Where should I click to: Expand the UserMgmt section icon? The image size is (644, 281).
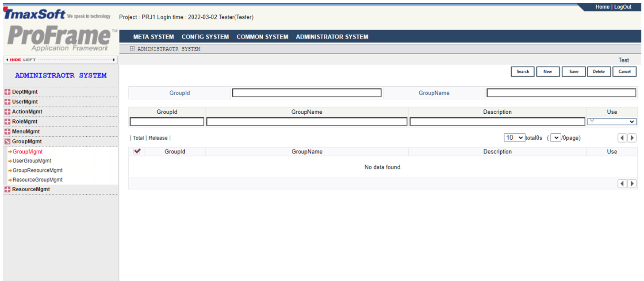7,101
